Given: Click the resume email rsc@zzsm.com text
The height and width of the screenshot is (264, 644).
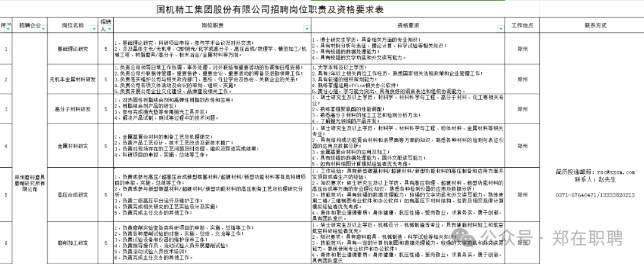Looking at the screenshot, I should click(x=615, y=172).
